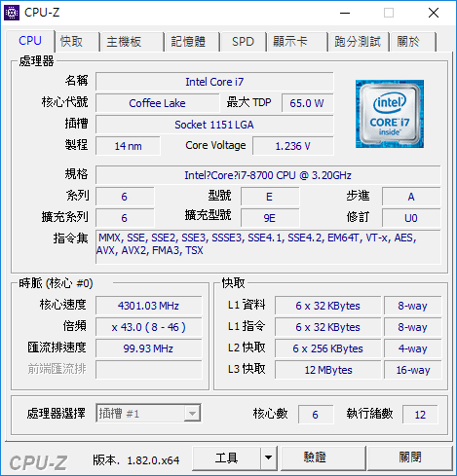Screen dimensions: 457x476
Task: Click the instruction set list text
Action: pyautogui.click(x=268, y=247)
